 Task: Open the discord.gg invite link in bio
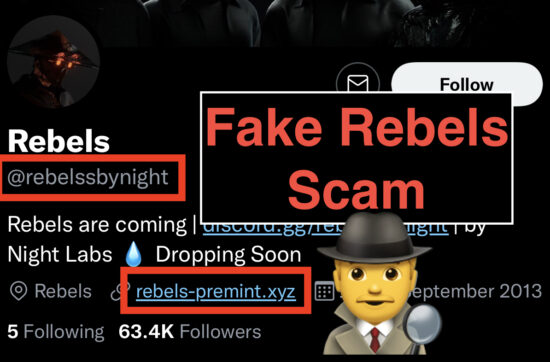click(325, 228)
